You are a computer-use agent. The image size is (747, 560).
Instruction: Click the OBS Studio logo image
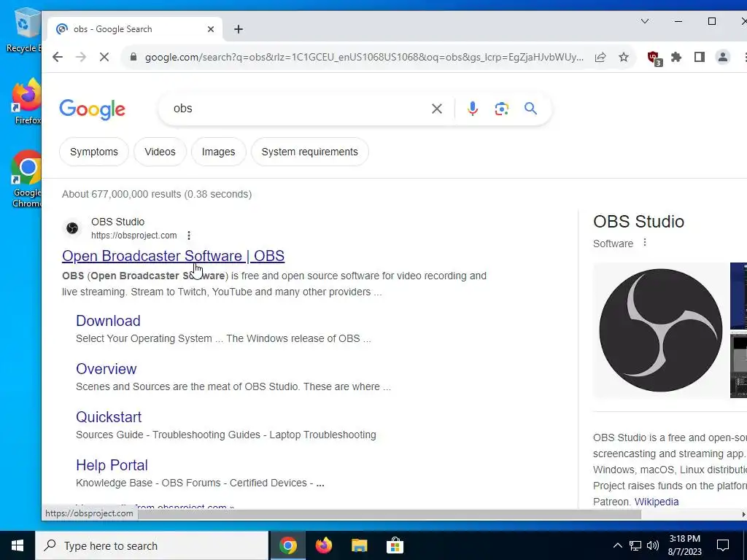660,330
